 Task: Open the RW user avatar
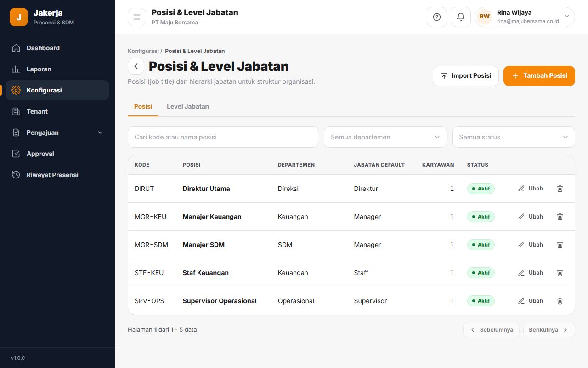coord(485,17)
